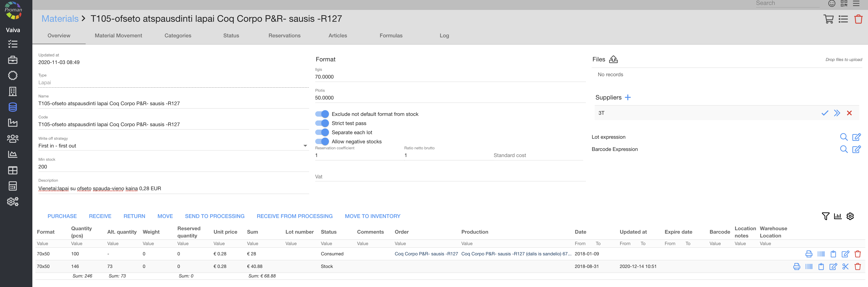Click Materials breadcrumb link

click(60, 18)
